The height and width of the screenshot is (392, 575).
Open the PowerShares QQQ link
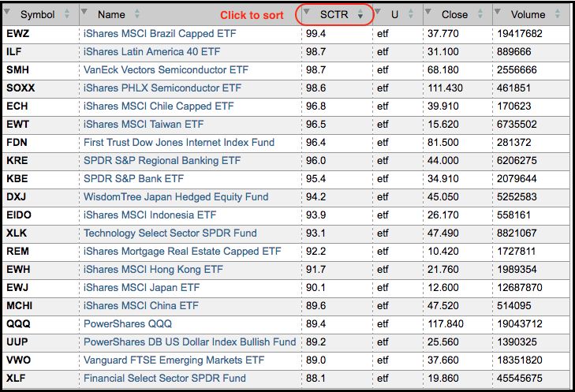pos(128,323)
